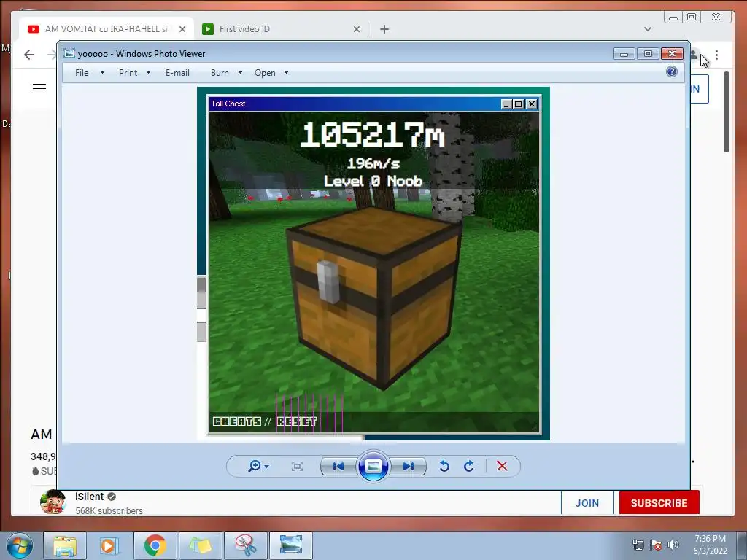Click the Photo Viewer title bar icon
747x560 pixels.
point(69,54)
